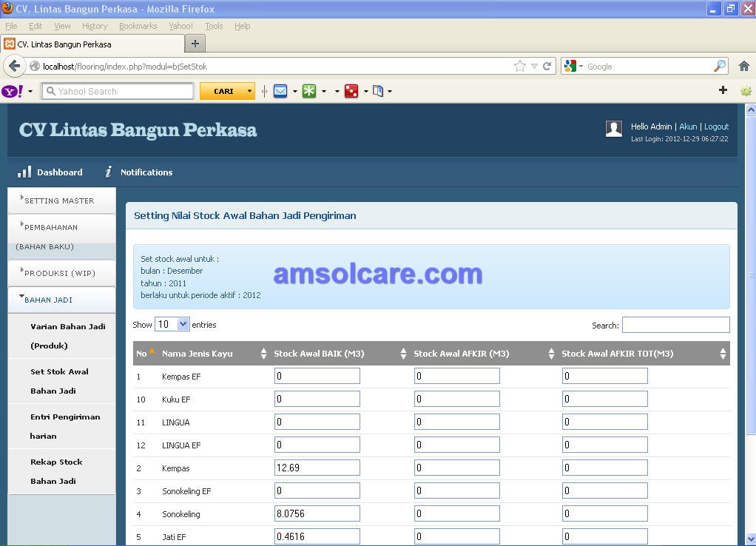The width and height of the screenshot is (756, 546).
Task: Open the Bookmarks menu
Action: [x=138, y=26]
